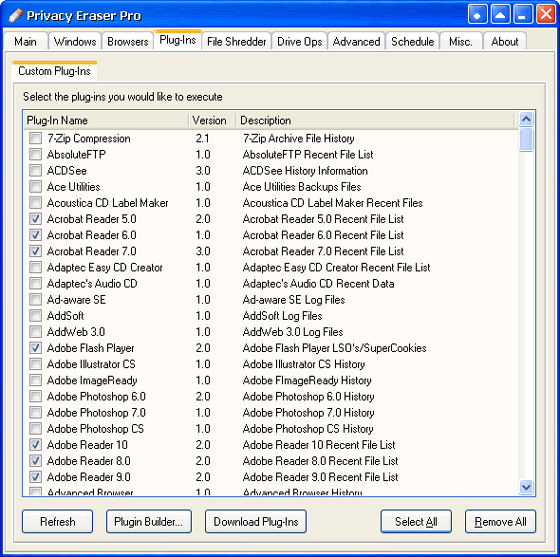Image resolution: width=560 pixels, height=557 pixels.
Task: Open the Misc. tab
Action: pyautogui.click(x=461, y=41)
